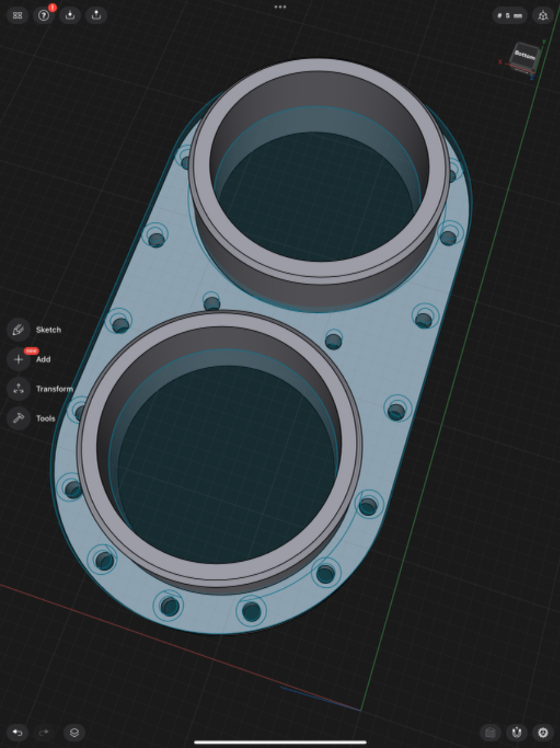Toggle the view appearance cube icon
Image resolution: width=560 pixels, height=748 pixels.
coord(490,732)
